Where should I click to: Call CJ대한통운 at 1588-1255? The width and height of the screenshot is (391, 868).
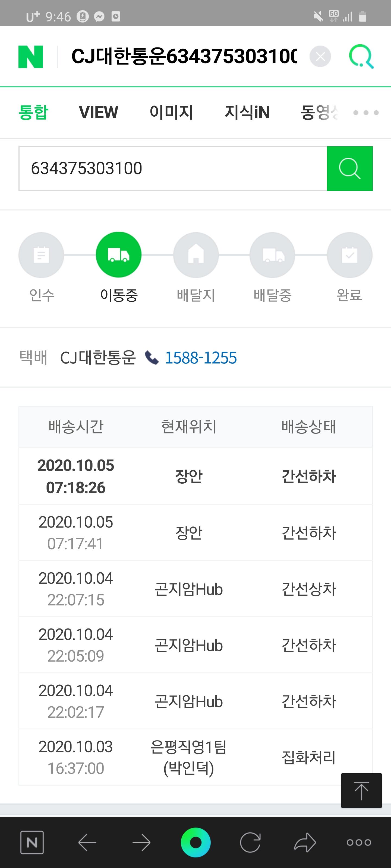click(200, 358)
